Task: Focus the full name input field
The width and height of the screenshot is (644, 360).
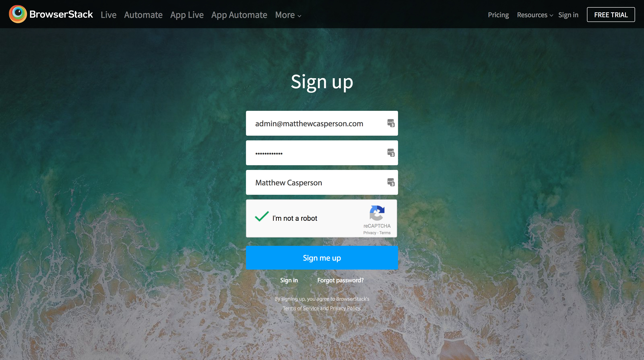Action: [318, 182]
